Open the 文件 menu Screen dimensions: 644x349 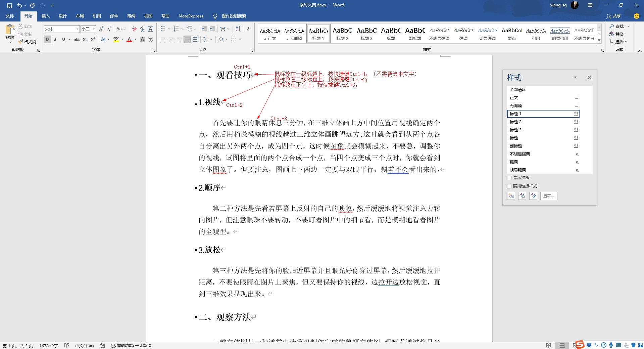[x=10, y=16]
